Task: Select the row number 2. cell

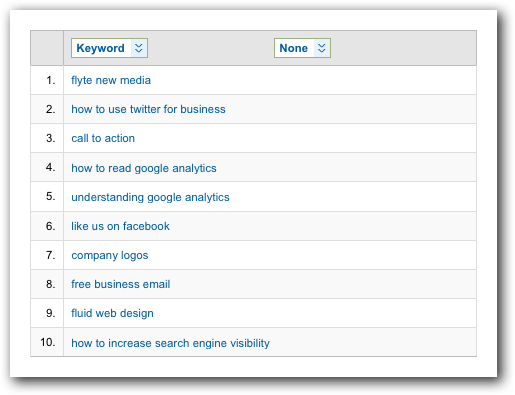Action: tap(47, 109)
